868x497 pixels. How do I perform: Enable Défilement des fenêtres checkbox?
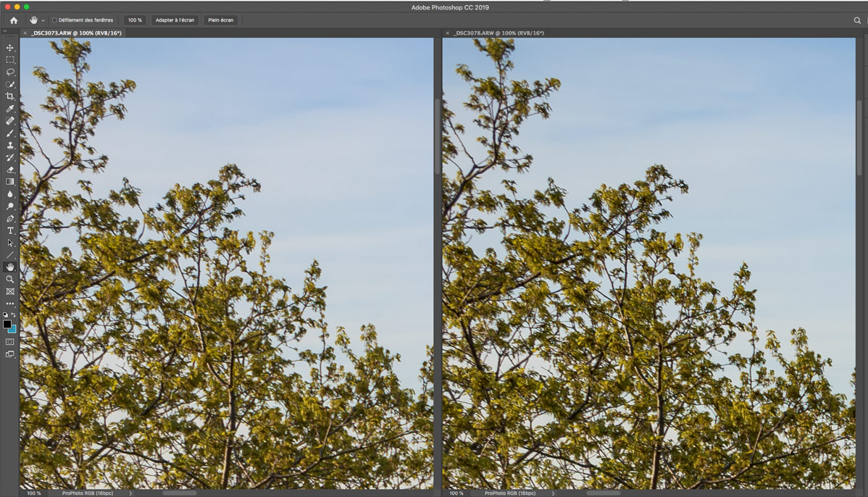[x=54, y=20]
